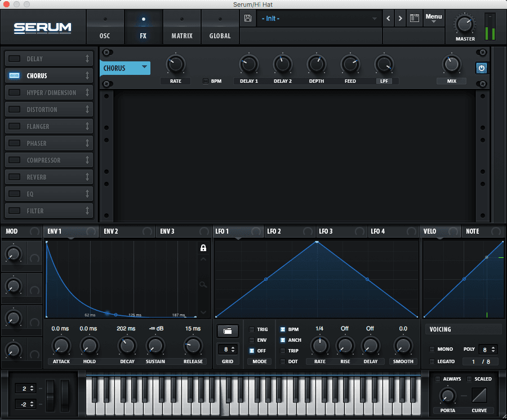Select the ENV 2 tab
Viewport: 507px width, 420px height.
pos(127,231)
